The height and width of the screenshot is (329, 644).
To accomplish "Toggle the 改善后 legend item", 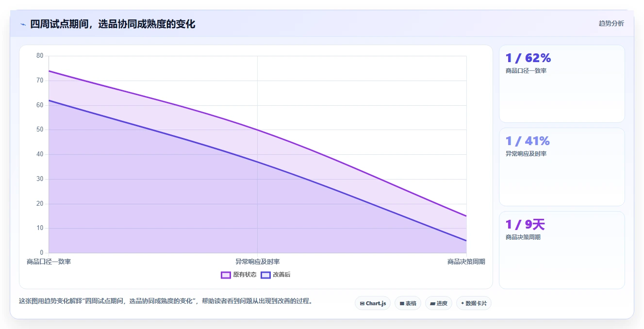I will (276, 275).
